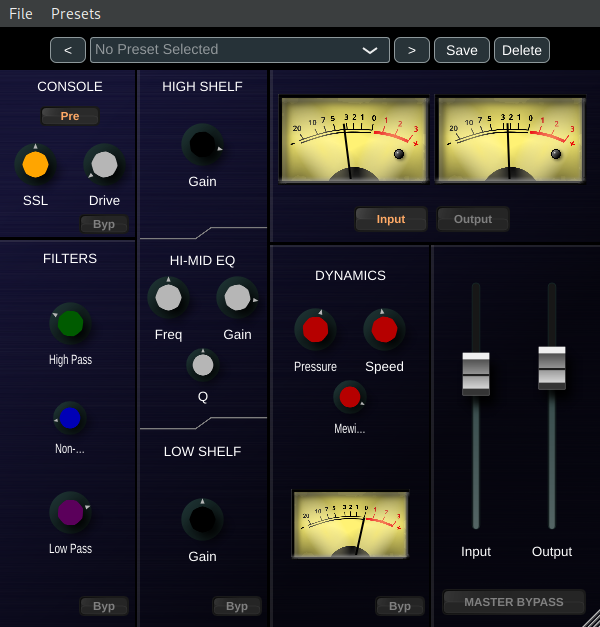Click the Hi-Mid EQ Q knob
The image size is (600, 627).
tap(202, 366)
